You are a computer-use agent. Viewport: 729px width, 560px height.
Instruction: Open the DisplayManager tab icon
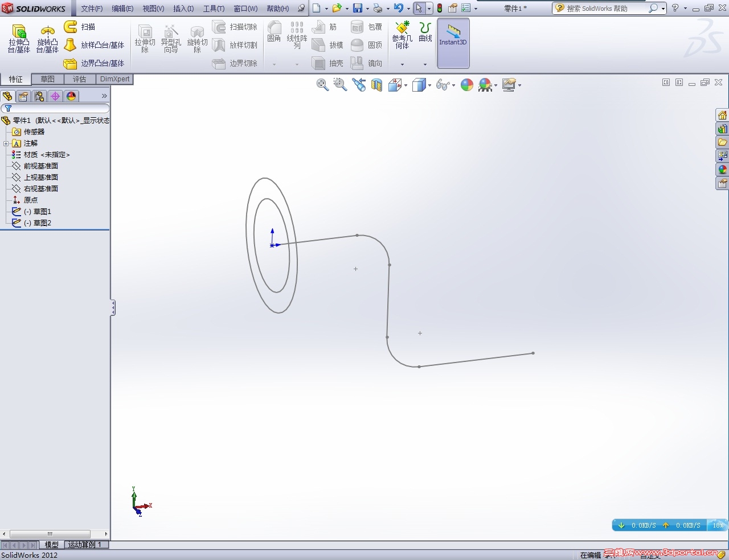(71, 96)
